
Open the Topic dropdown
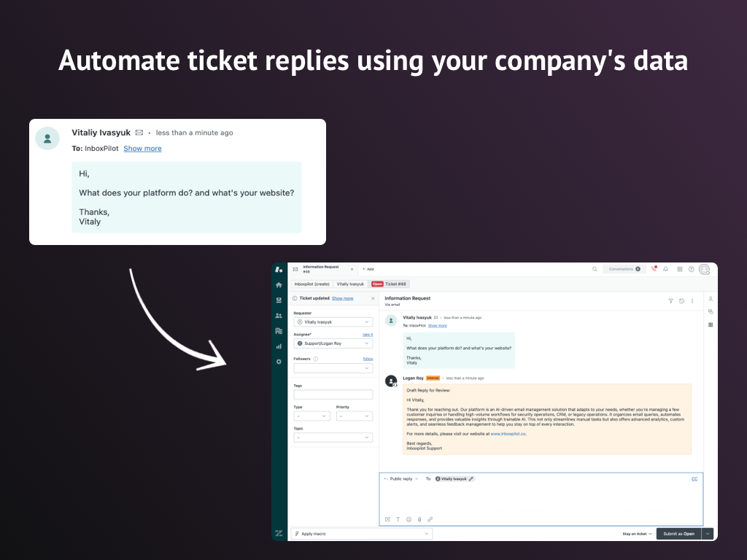click(x=333, y=437)
